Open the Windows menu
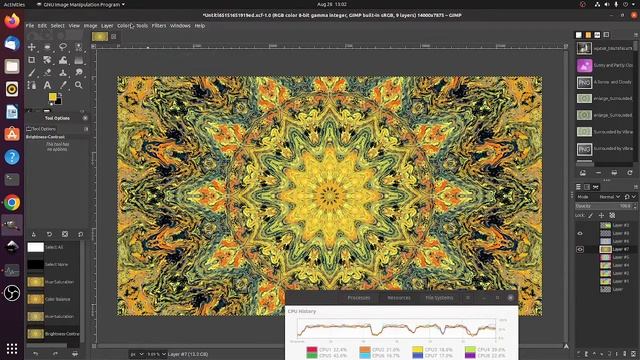 (x=180, y=26)
